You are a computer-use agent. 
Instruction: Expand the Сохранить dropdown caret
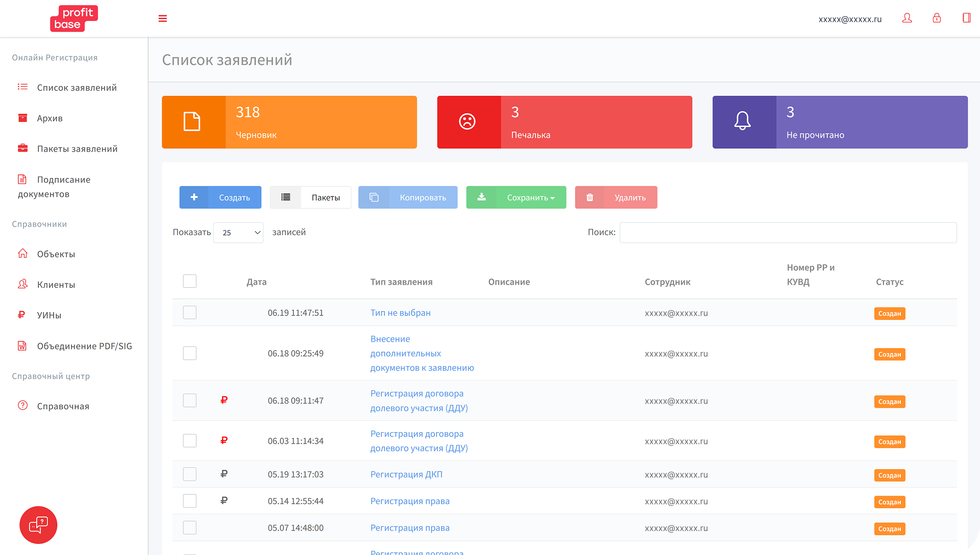point(552,198)
